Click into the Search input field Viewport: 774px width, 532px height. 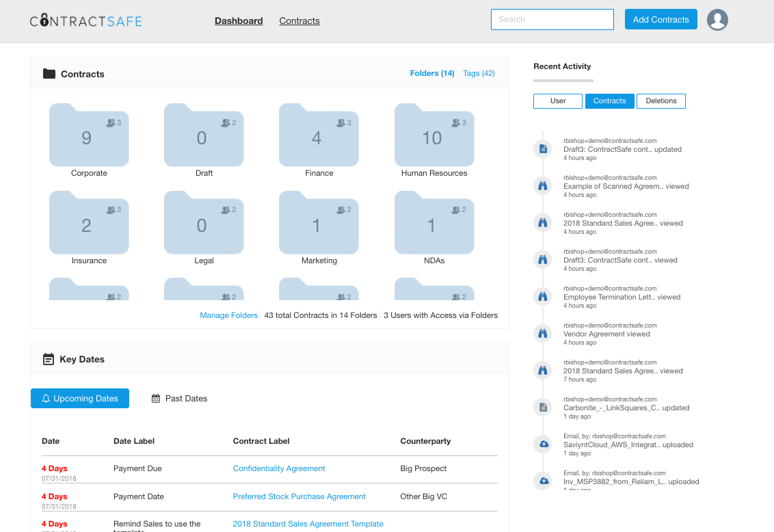click(x=552, y=20)
